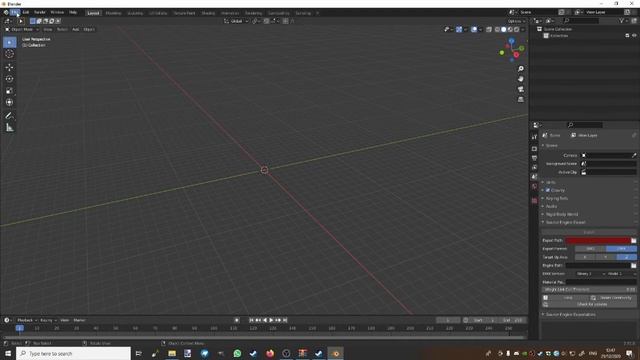The image size is (640, 360).
Task: Open the View Layer properties tab
Action: (x=534, y=167)
